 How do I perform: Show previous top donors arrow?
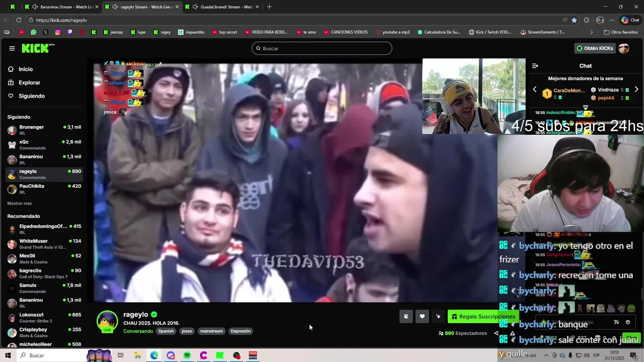point(535,89)
